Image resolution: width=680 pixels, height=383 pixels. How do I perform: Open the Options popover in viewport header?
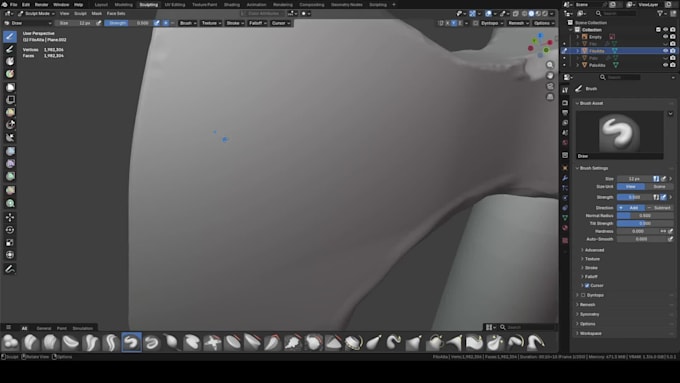coord(544,23)
